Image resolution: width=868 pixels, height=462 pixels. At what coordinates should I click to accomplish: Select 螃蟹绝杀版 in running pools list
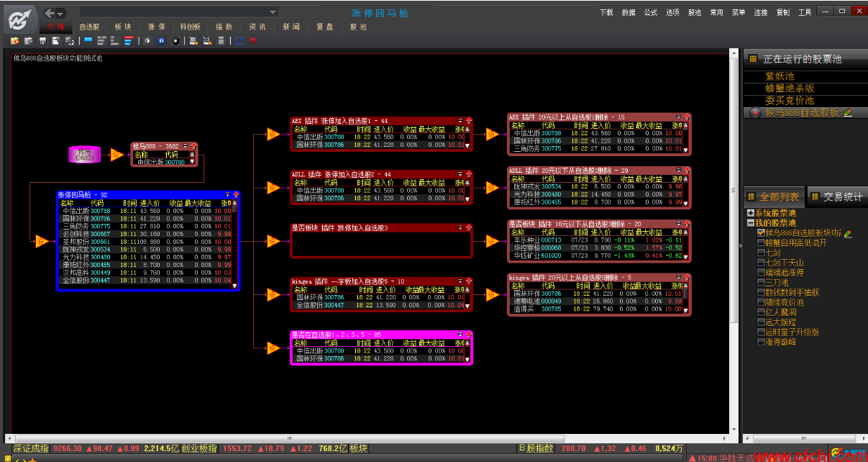[790, 89]
